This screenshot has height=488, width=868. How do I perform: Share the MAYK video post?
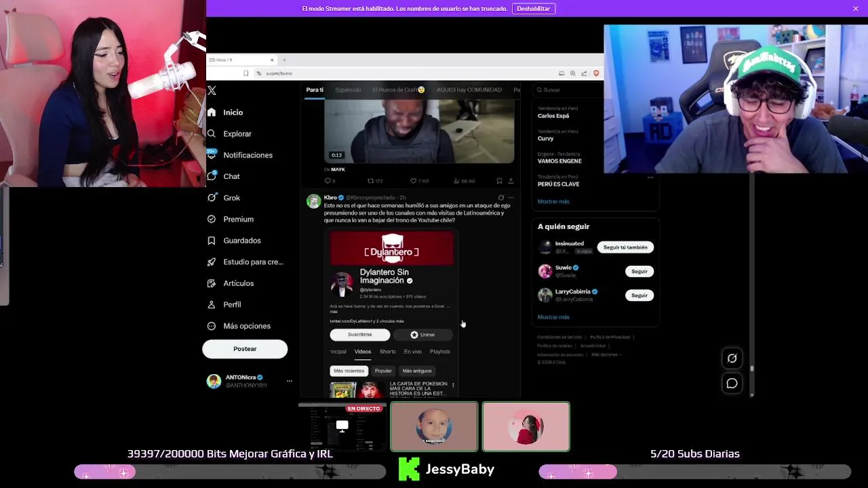[x=511, y=181]
